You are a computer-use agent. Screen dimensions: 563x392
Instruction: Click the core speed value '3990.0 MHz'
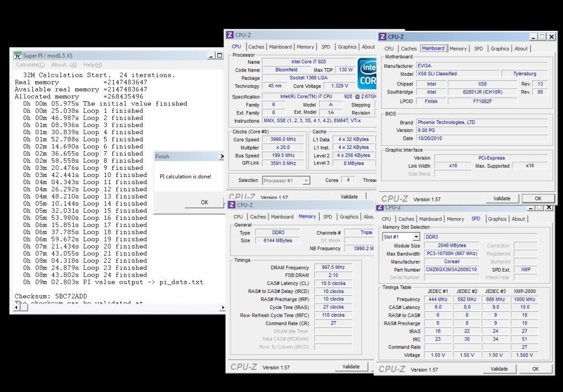pyautogui.click(x=283, y=139)
